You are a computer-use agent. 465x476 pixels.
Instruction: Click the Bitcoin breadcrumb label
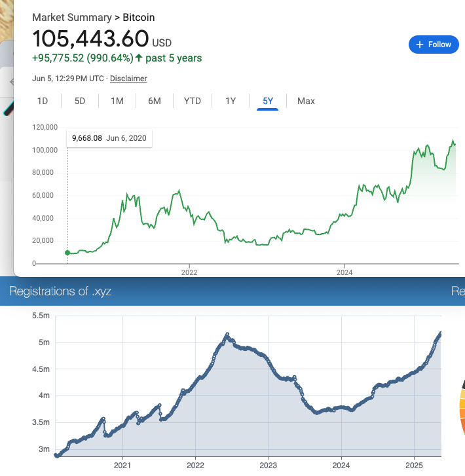tap(139, 18)
